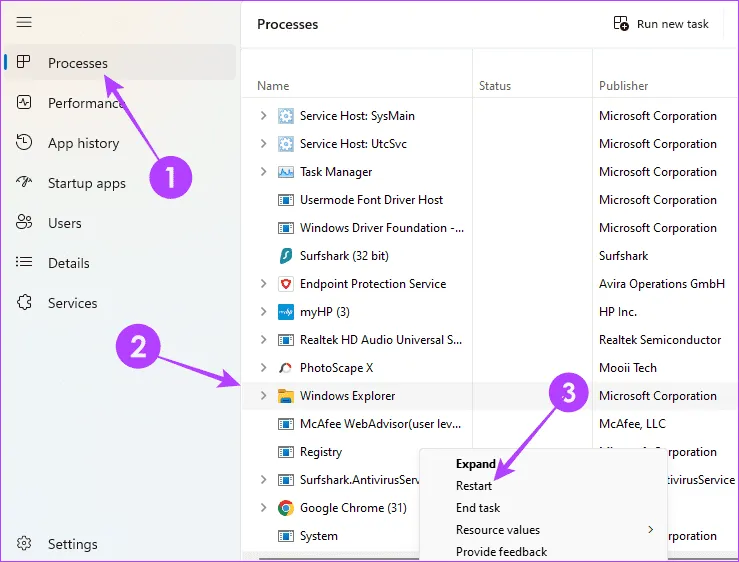Choose Provide feedback in context menu
Screen dimensions: 739x562
[x=501, y=552]
